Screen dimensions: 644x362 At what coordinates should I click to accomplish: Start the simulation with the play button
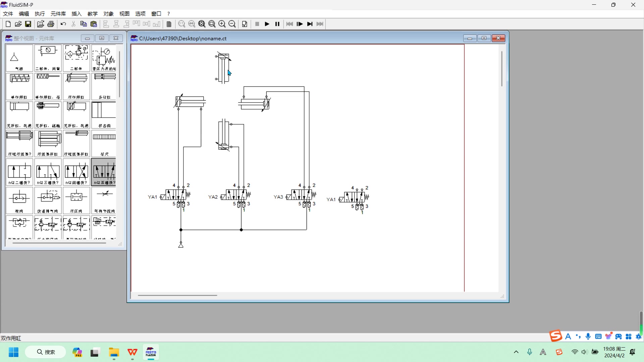click(x=267, y=24)
